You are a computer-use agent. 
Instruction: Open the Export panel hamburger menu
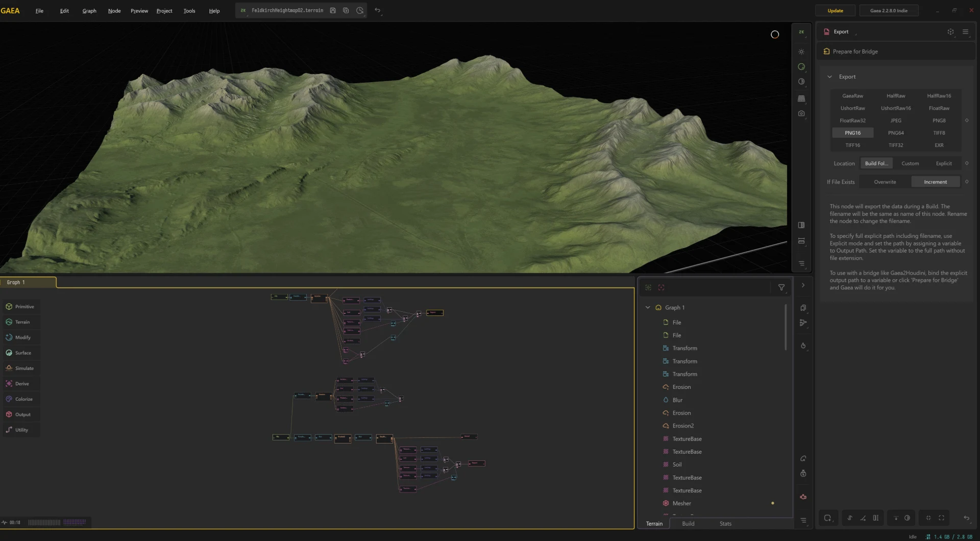click(x=965, y=32)
